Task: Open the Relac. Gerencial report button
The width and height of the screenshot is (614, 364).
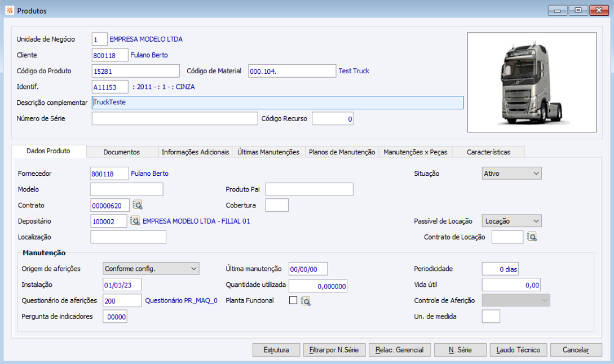Action: click(400, 350)
